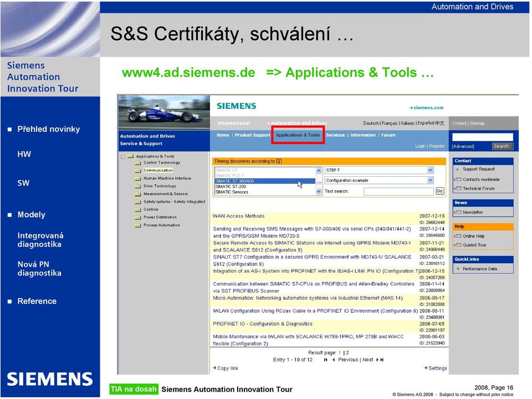Open the Sending and Receiving SMS Messages document
The height and width of the screenshot is (399, 532).
click(312, 232)
